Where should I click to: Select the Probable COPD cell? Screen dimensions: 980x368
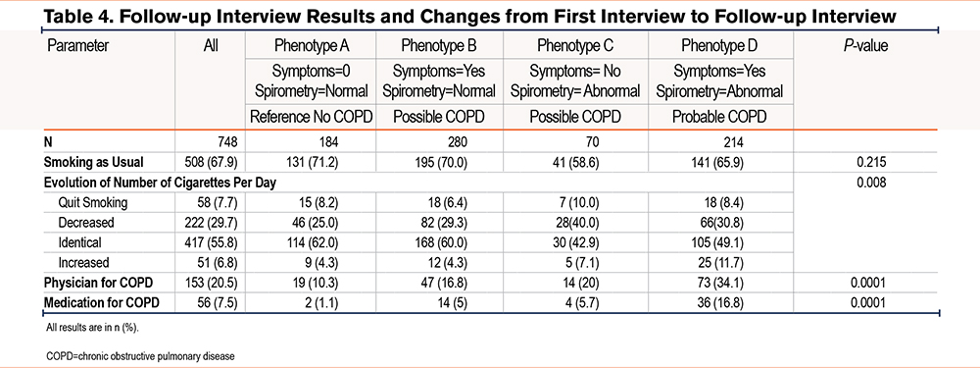point(719,117)
